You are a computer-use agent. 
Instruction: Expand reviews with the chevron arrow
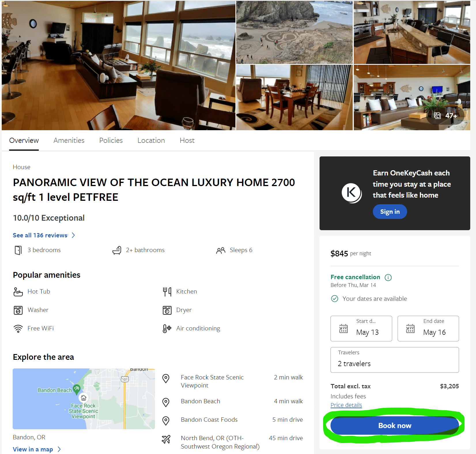click(x=73, y=235)
